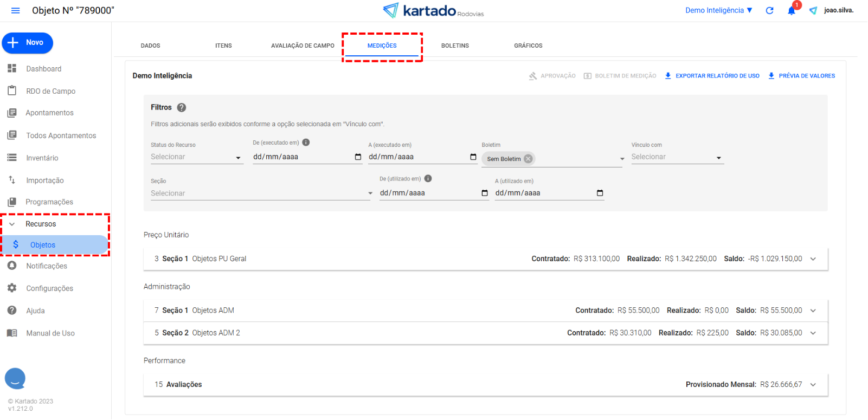868x420 pixels.
Task: Open the hamburger menu icon
Action: (x=15, y=11)
